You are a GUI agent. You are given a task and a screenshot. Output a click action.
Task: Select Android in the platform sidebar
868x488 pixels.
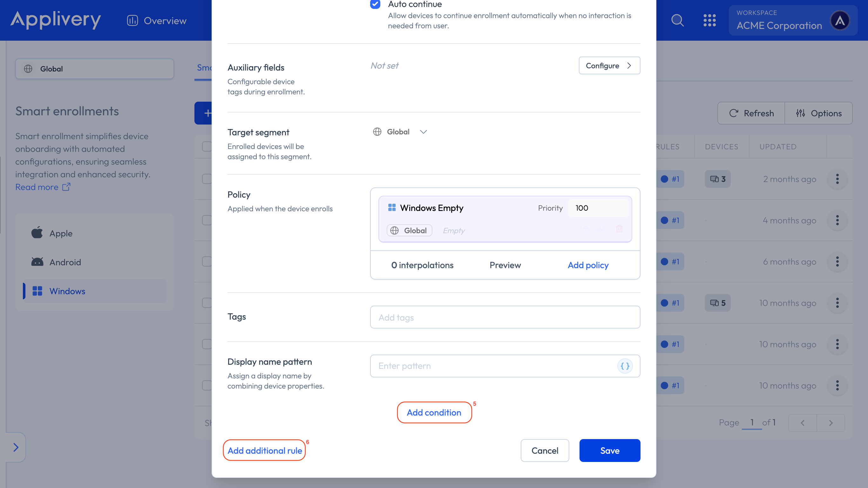(x=65, y=262)
